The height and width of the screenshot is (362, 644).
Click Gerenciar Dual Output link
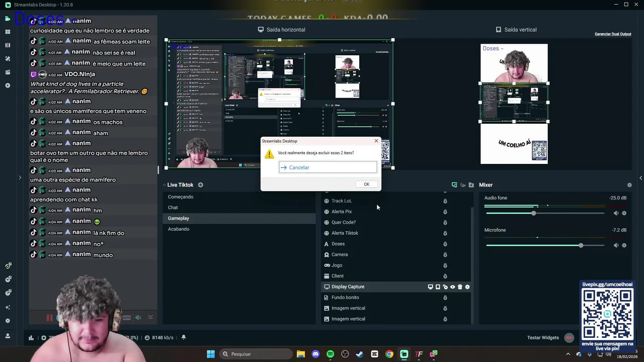613,34
